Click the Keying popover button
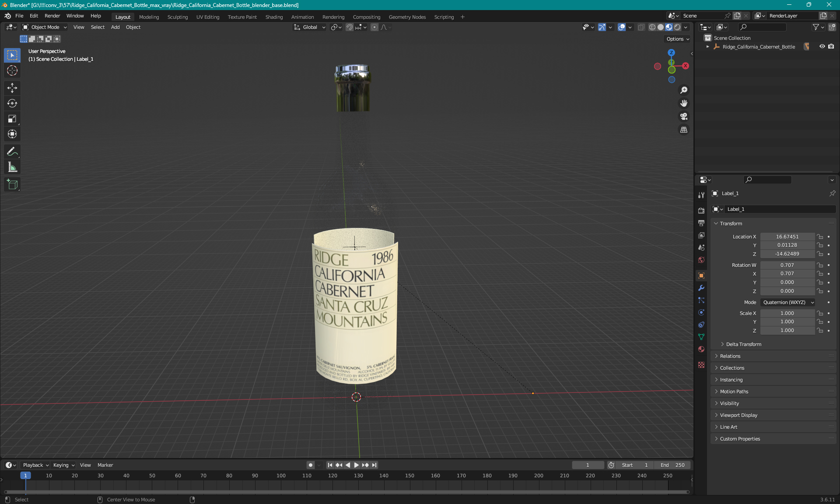This screenshot has height=504, width=840. pyautogui.click(x=64, y=465)
